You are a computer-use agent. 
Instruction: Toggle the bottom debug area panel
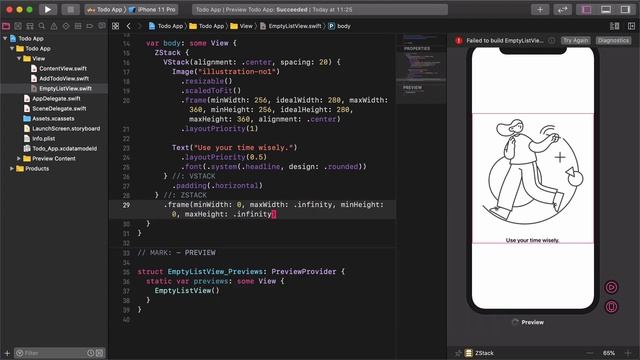tap(606, 9)
